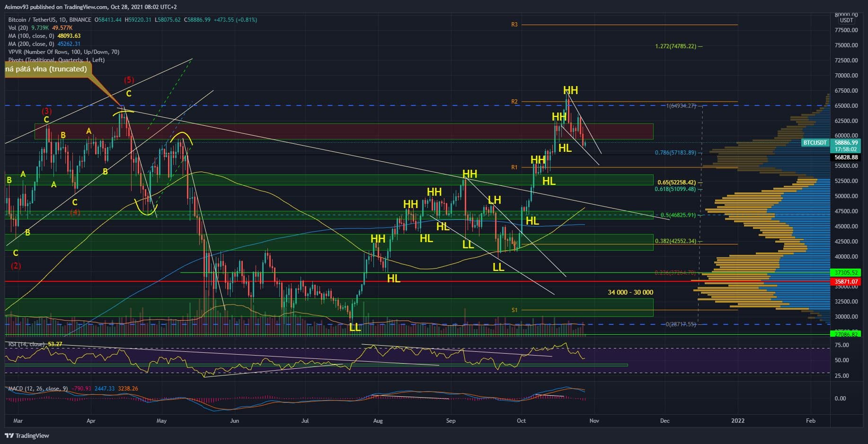Click the '2022' label on time axis
Screen dimensions: 868x444
tap(738, 421)
